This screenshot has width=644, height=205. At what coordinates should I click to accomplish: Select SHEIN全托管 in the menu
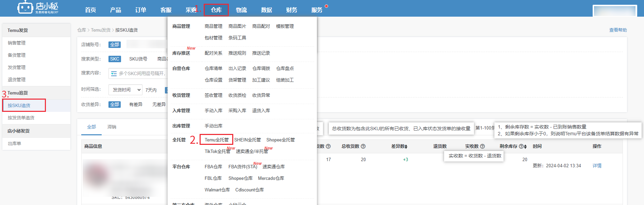click(248, 140)
